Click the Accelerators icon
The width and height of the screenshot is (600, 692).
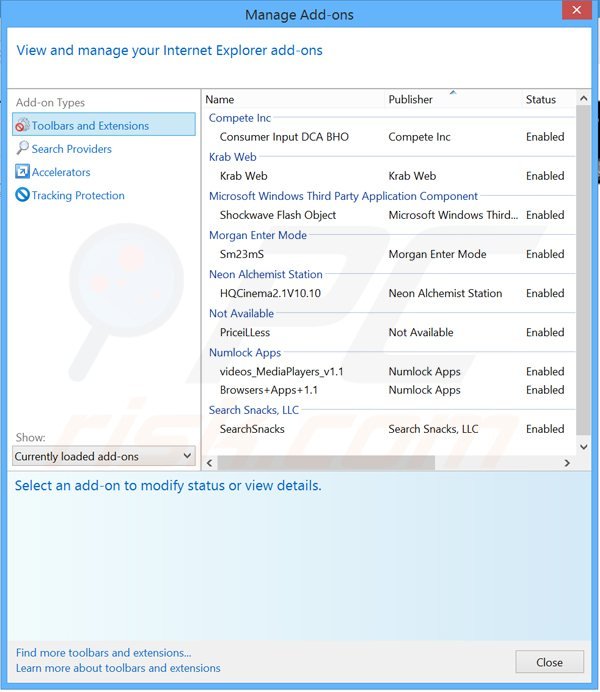pos(22,172)
